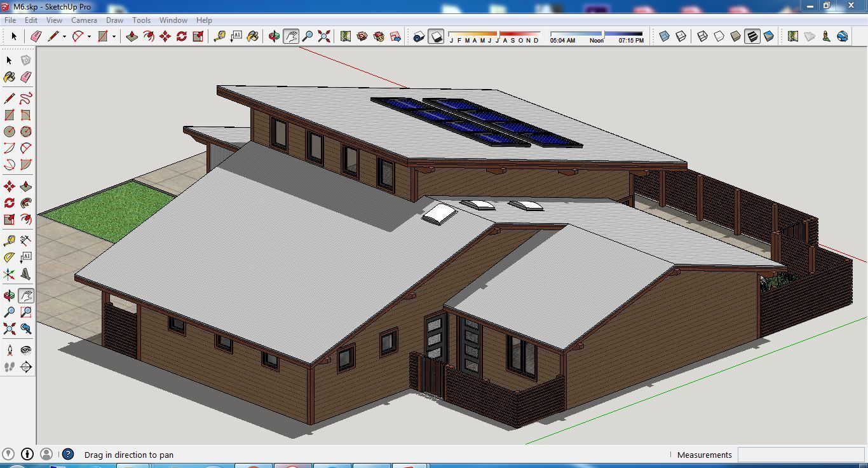Click the Share Model icon
Viewport: 868px width, 468px height.
pos(379,36)
